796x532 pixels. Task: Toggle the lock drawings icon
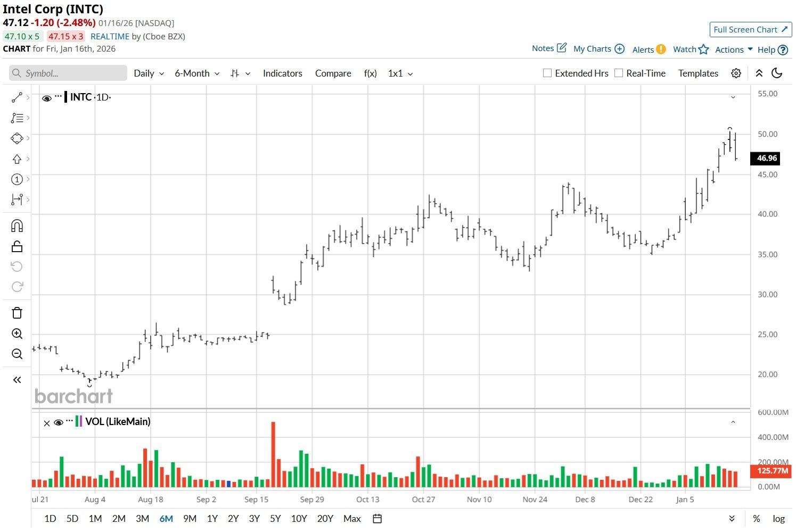(17, 246)
